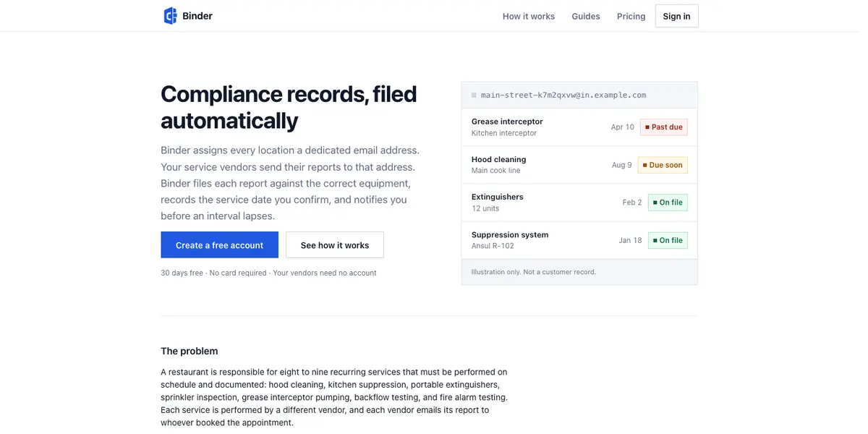Click The problem section heading

(x=189, y=351)
